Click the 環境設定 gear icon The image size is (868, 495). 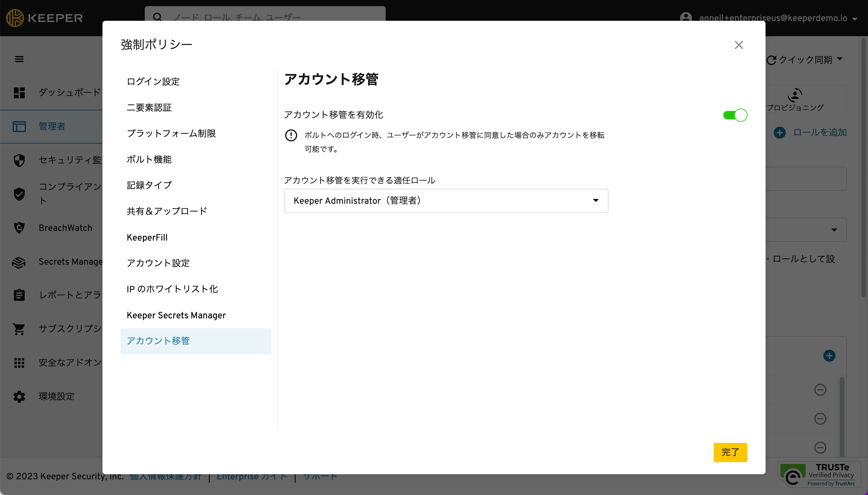[19, 396]
